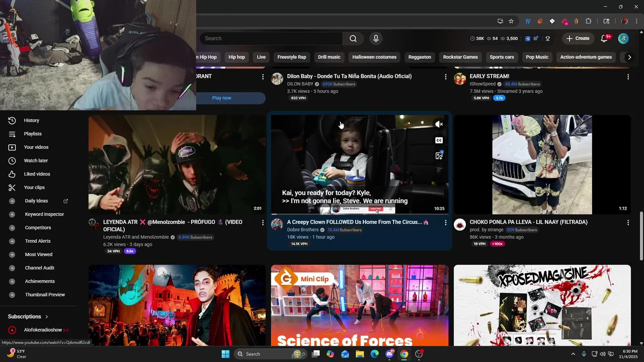Image resolution: width=644 pixels, height=362 pixels.
Task: Open options menu for Creepy Clown video
Action: pyautogui.click(x=445, y=222)
